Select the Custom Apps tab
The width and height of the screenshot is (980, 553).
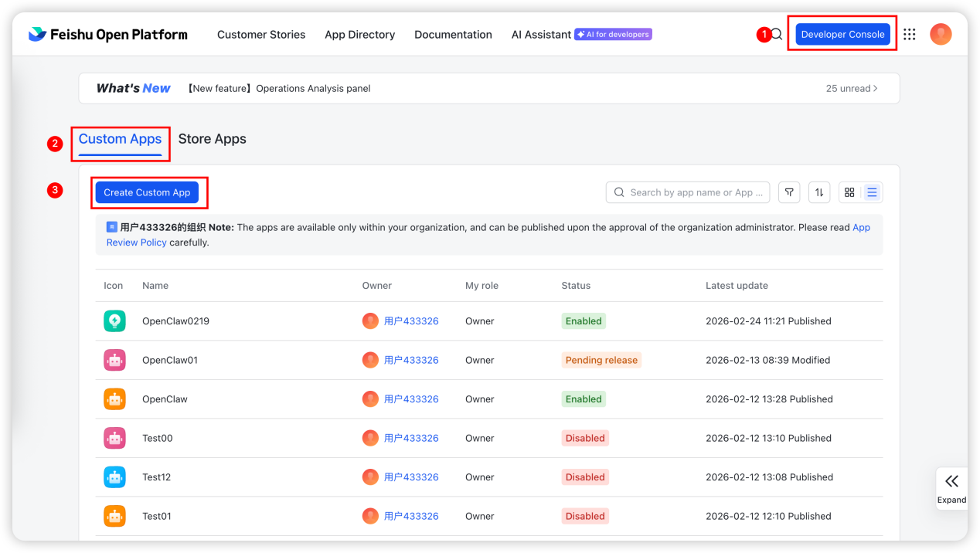[x=120, y=139]
